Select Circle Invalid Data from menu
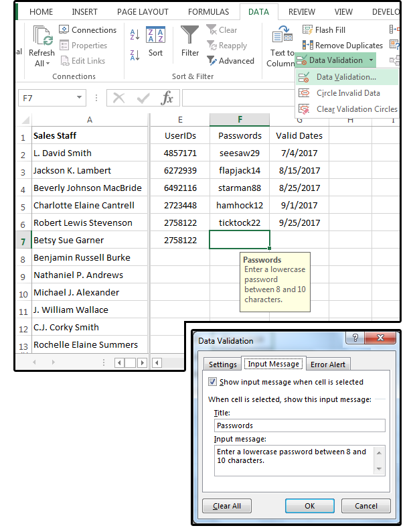This screenshot has height=532, width=415. click(x=347, y=93)
